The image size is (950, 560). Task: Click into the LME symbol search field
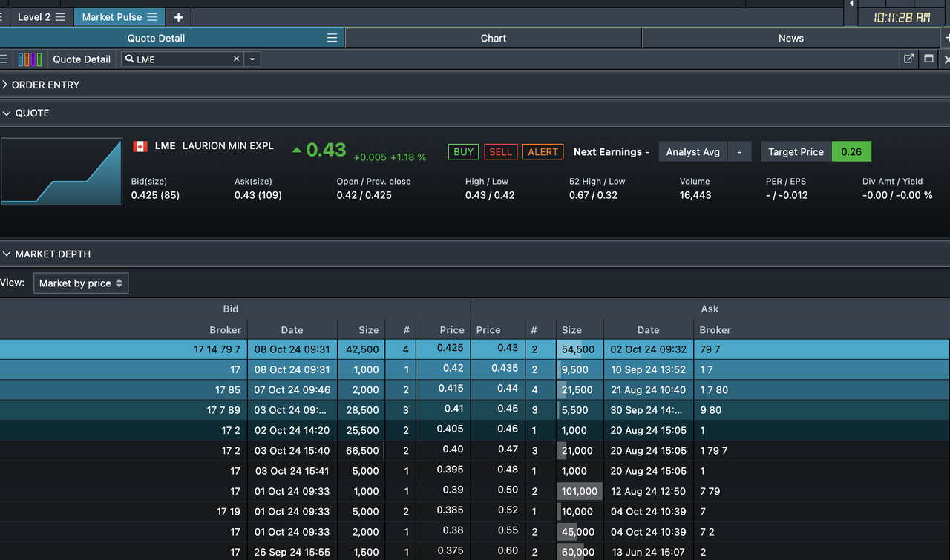tap(183, 59)
